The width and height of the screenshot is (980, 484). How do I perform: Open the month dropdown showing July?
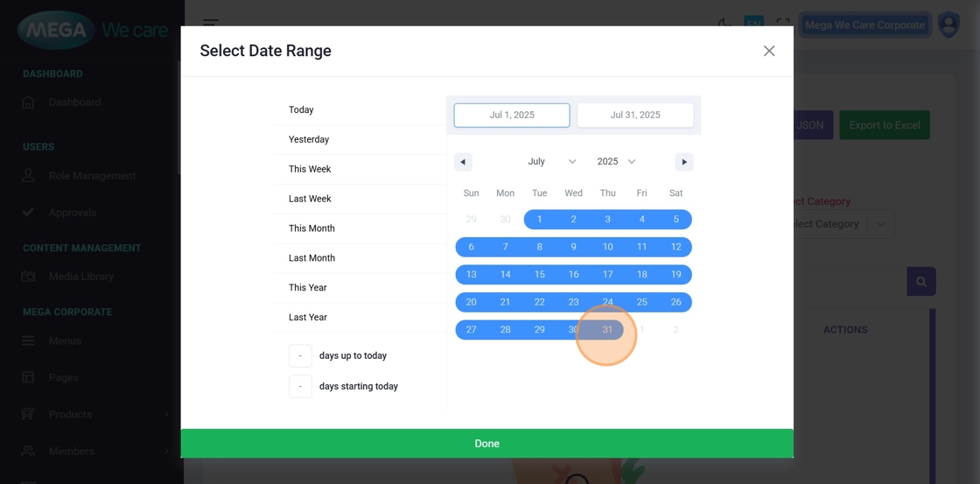click(x=551, y=162)
